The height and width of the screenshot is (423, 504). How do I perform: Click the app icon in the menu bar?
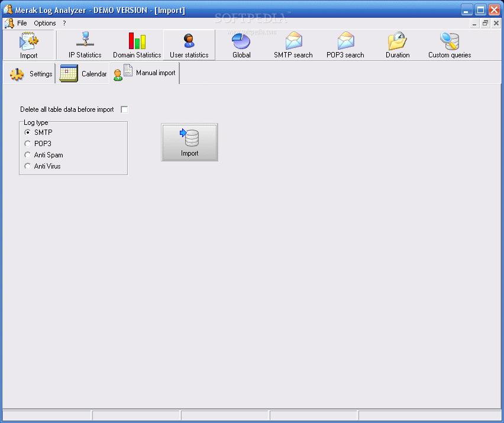point(9,23)
